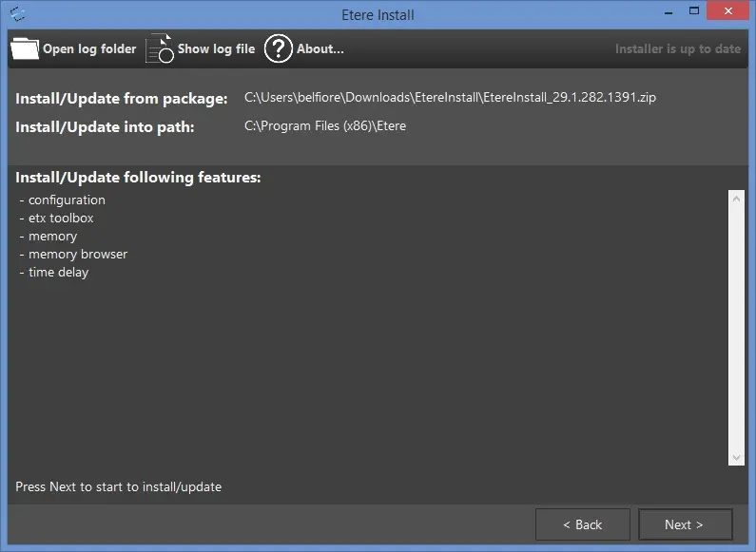Select the 'etx toolbox' feature entry
Screen dimensions: 756x552
pos(61,219)
